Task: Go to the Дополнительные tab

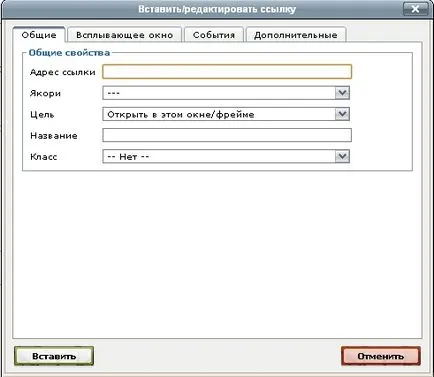Action: (296, 35)
